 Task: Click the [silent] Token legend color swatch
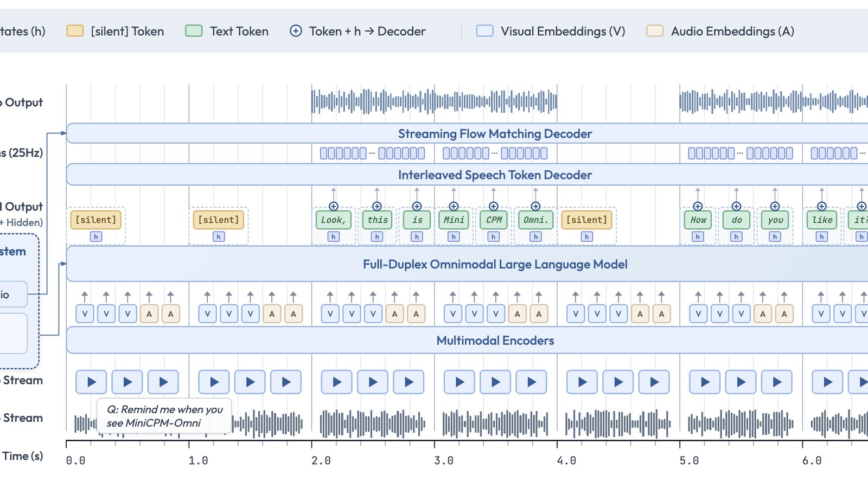(75, 31)
